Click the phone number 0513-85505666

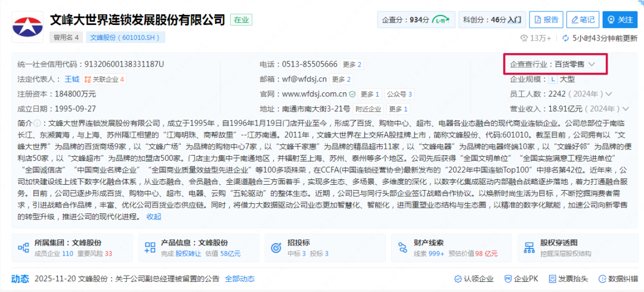click(309, 64)
